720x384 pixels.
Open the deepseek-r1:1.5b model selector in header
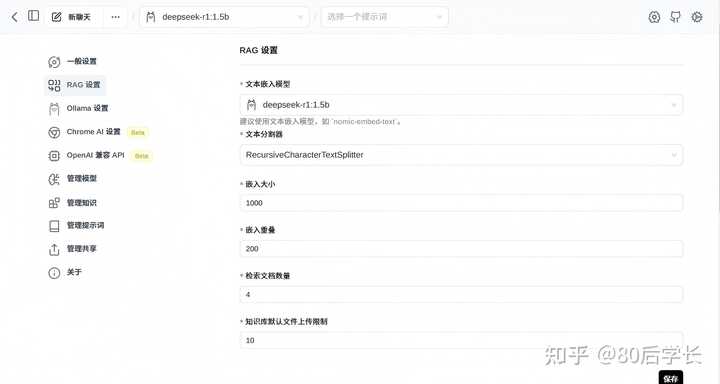click(225, 17)
